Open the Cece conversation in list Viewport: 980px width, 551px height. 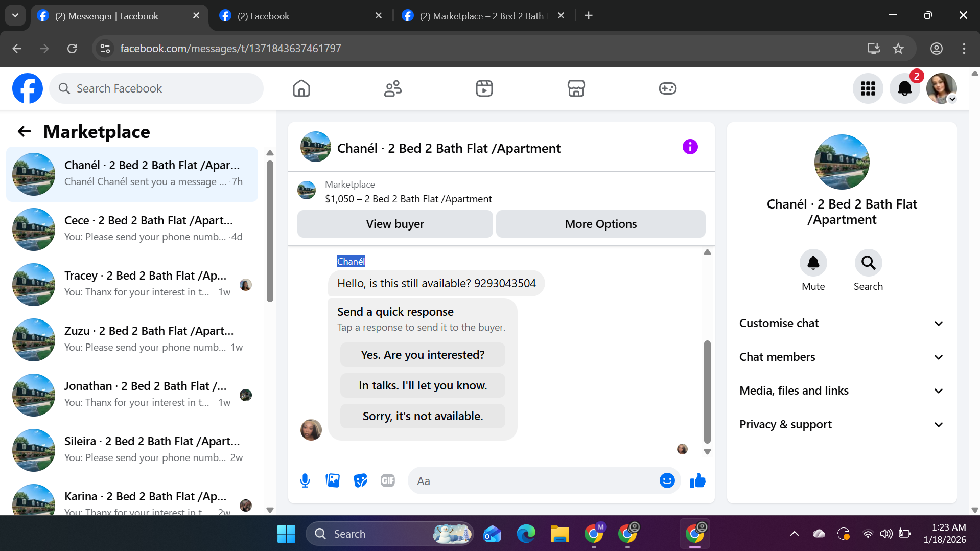coord(132,229)
